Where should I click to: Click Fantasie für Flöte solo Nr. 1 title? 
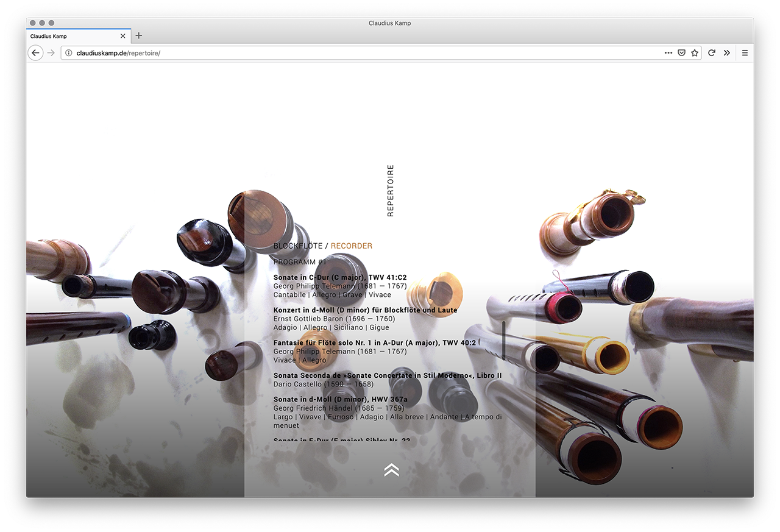[x=375, y=343]
